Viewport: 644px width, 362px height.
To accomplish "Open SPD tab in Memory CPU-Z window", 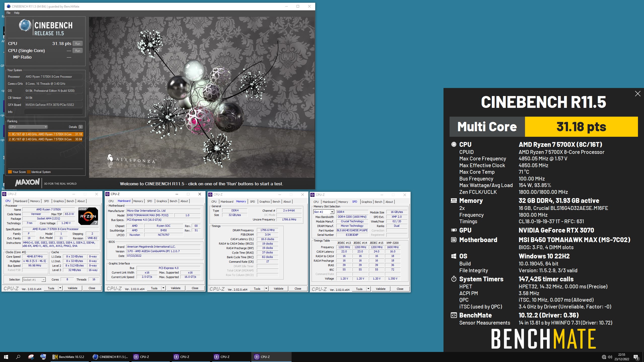I will coord(252,202).
